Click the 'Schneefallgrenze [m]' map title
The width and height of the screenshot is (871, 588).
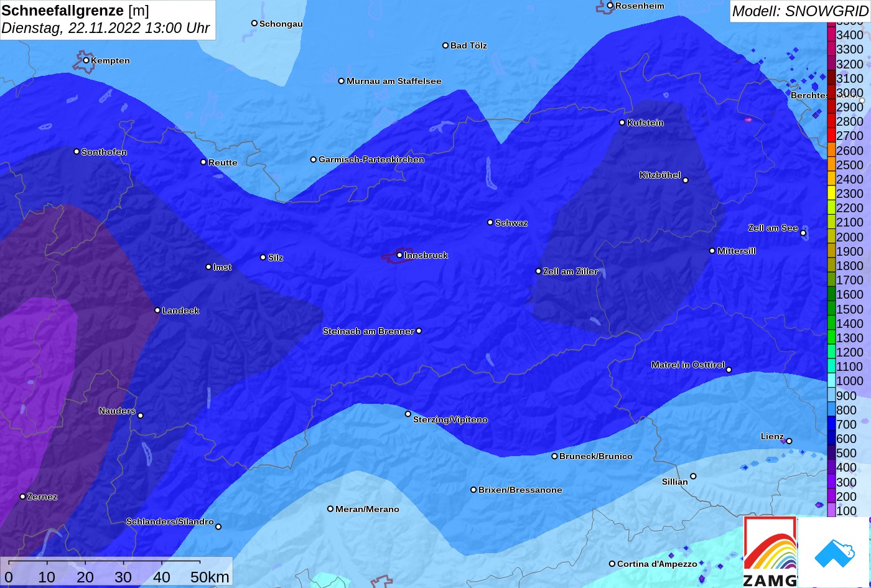(x=75, y=11)
